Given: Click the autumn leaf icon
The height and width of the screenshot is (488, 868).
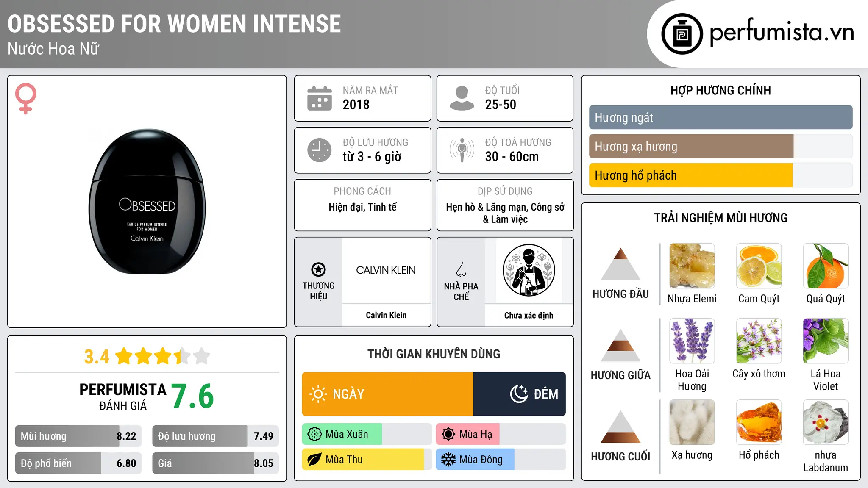Looking at the screenshot, I should click(314, 460).
